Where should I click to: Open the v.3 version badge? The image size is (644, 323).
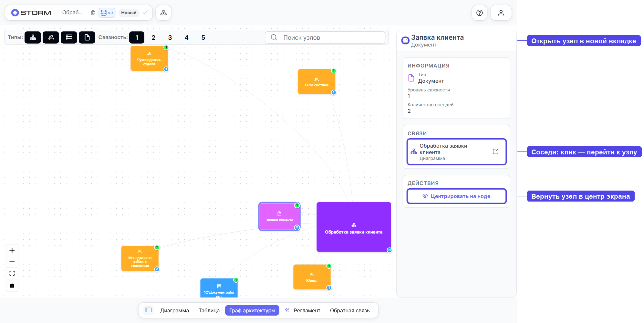pyautogui.click(x=107, y=13)
